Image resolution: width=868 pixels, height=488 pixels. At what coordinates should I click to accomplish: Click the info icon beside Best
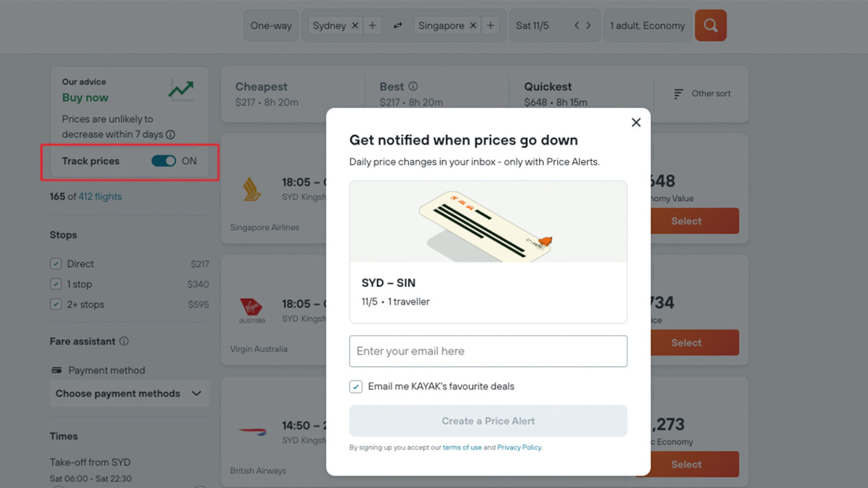413,86
